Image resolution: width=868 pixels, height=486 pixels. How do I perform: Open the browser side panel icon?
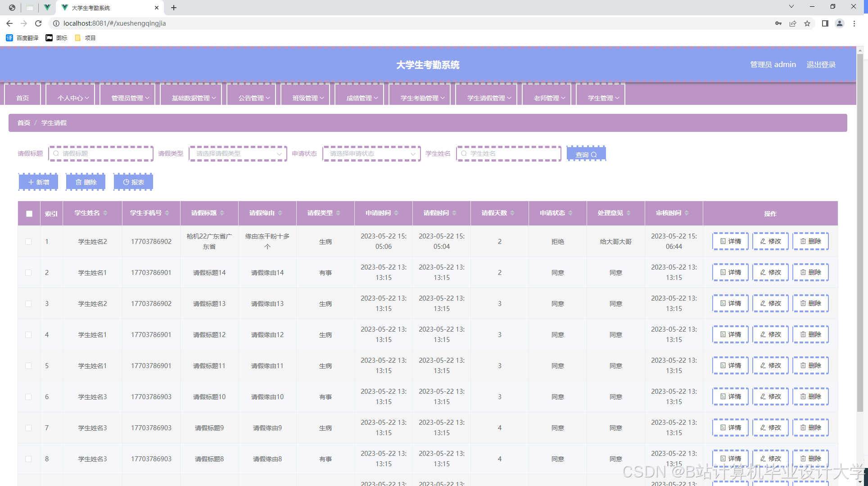point(825,23)
